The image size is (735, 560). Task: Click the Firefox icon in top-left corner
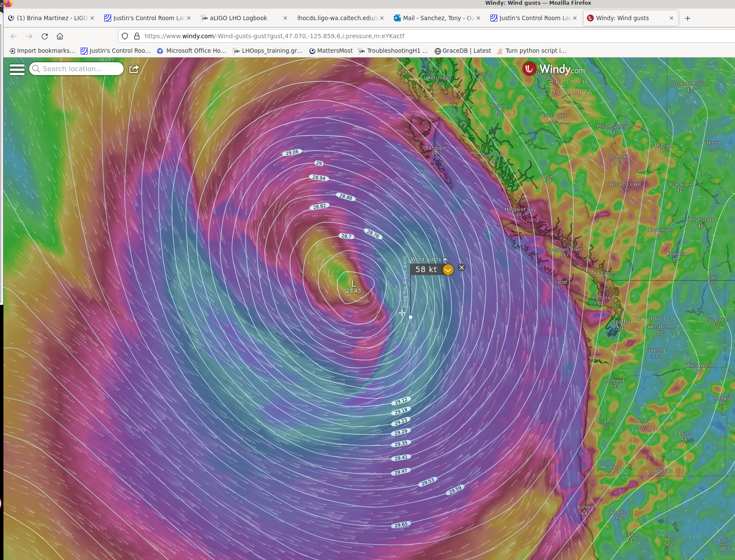pos(8,3)
